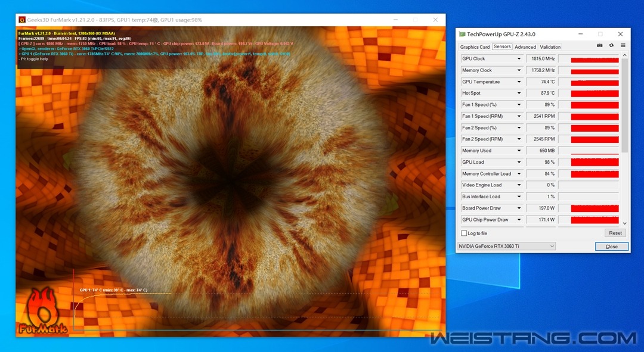Click the sensor list scroll-down arrow
Screen dimensions: 644x352
click(625, 223)
